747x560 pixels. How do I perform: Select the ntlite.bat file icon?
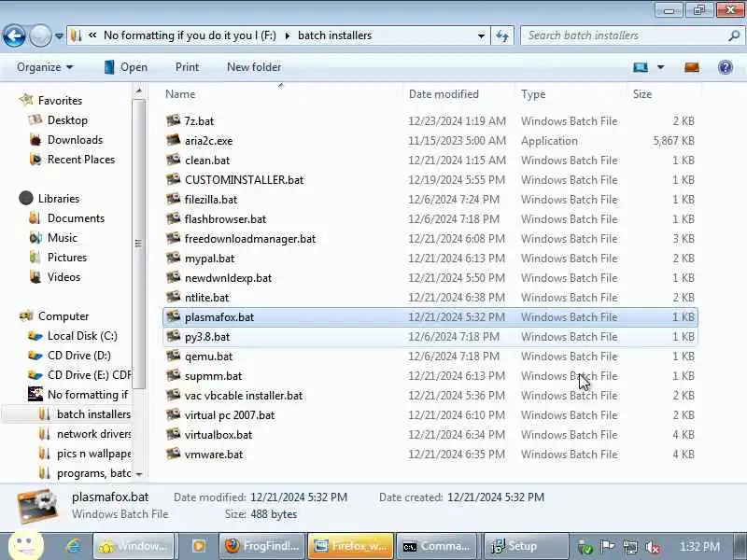pyautogui.click(x=173, y=297)
